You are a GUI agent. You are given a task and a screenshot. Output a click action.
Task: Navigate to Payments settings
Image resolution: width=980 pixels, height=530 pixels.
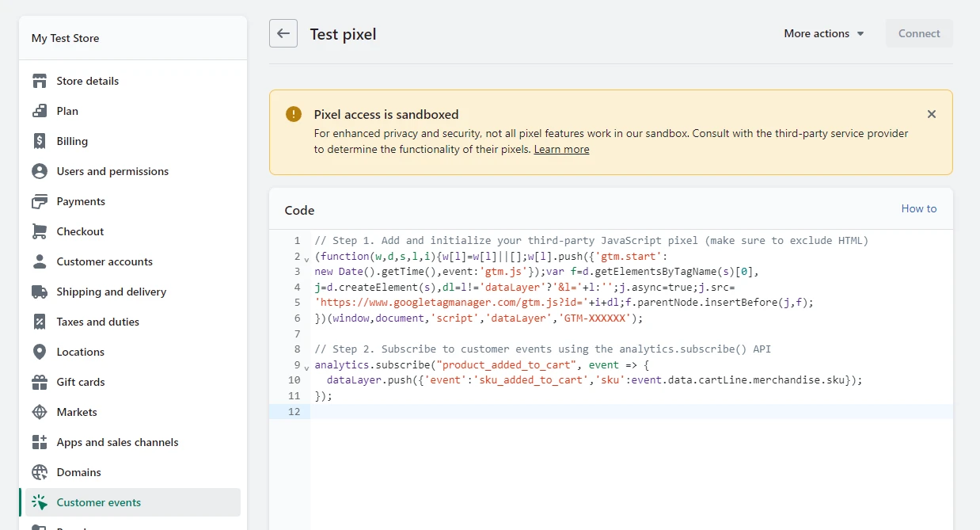click(133, 201)
